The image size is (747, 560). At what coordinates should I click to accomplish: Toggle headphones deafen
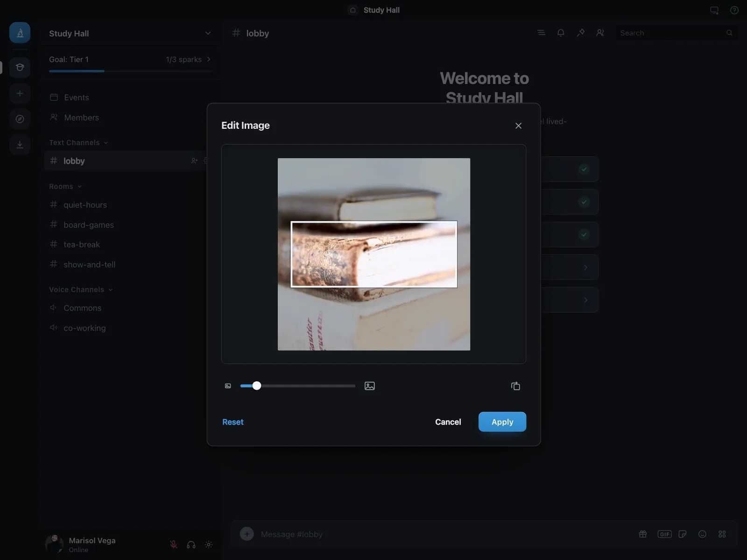(191, 545)
